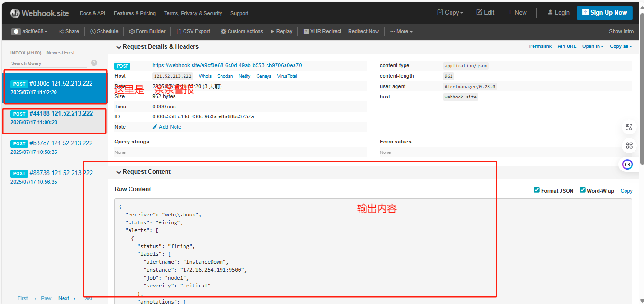Click the page vertical scrollbar
The width and height of the screenshot is (644, 304).
coord(642,90)
